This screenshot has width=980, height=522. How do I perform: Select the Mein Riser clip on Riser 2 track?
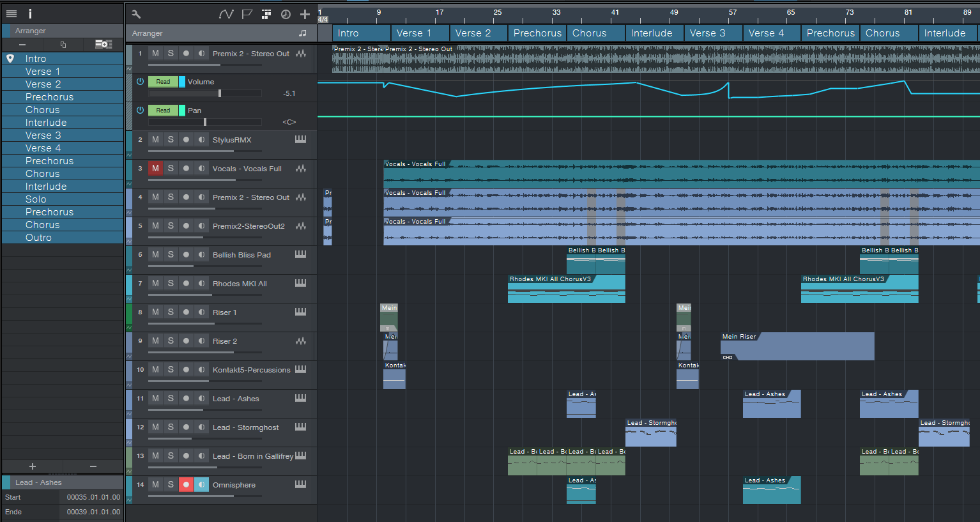pyautogui.click(x=797, y=346)
